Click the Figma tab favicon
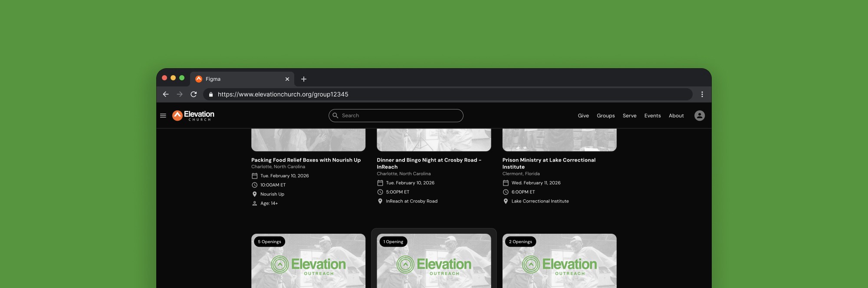The width and height of the screenshot is (868, 288). pyautogui.click(x=199, y=79)
